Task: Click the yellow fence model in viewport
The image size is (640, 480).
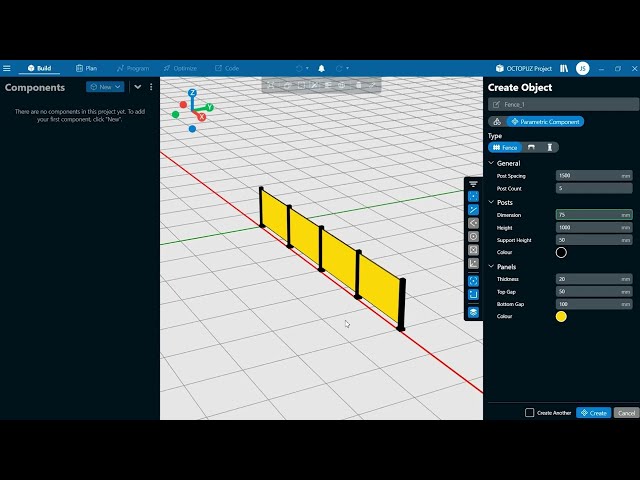Action: [x=339, y=261]
